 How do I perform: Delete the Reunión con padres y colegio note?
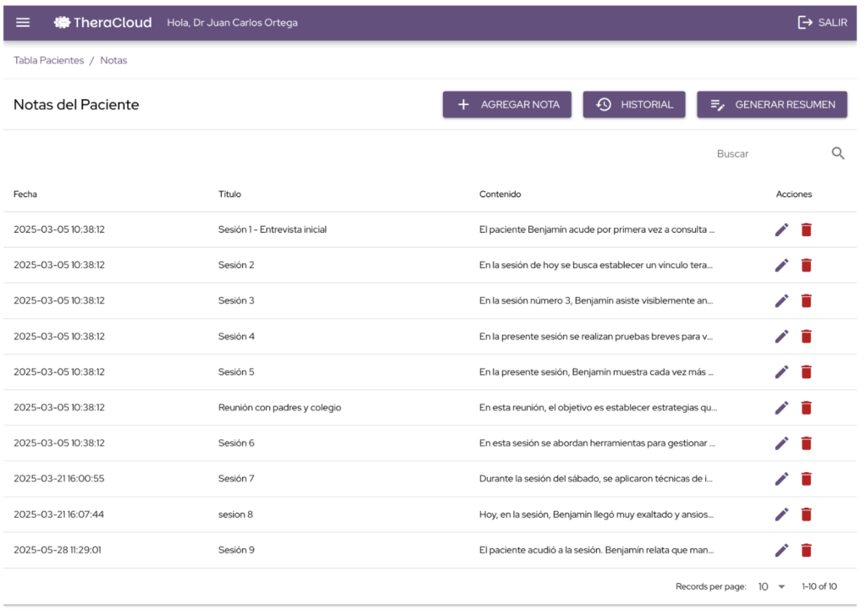click(x=806, y=408)
